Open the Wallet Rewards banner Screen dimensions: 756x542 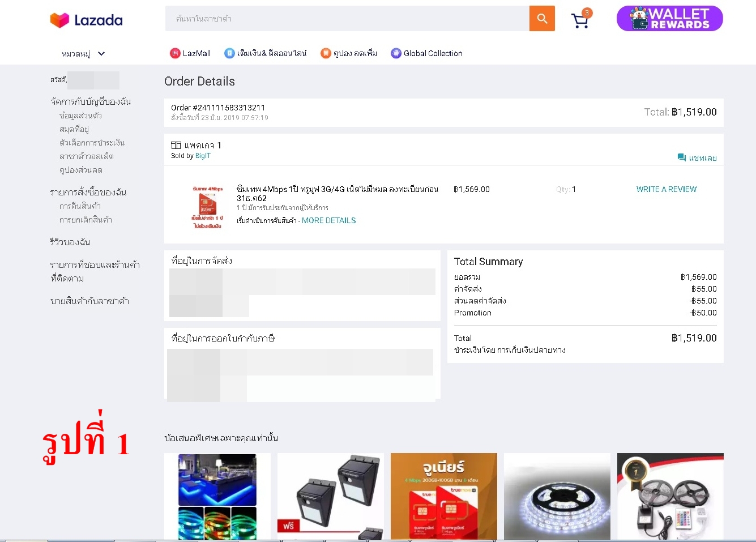[x=669, y=19]
